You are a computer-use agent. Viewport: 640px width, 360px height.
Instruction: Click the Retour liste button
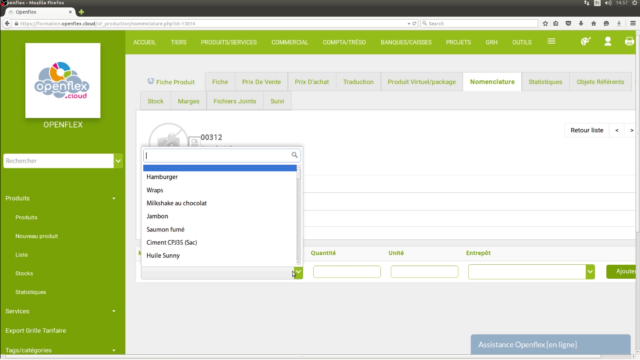587,130
